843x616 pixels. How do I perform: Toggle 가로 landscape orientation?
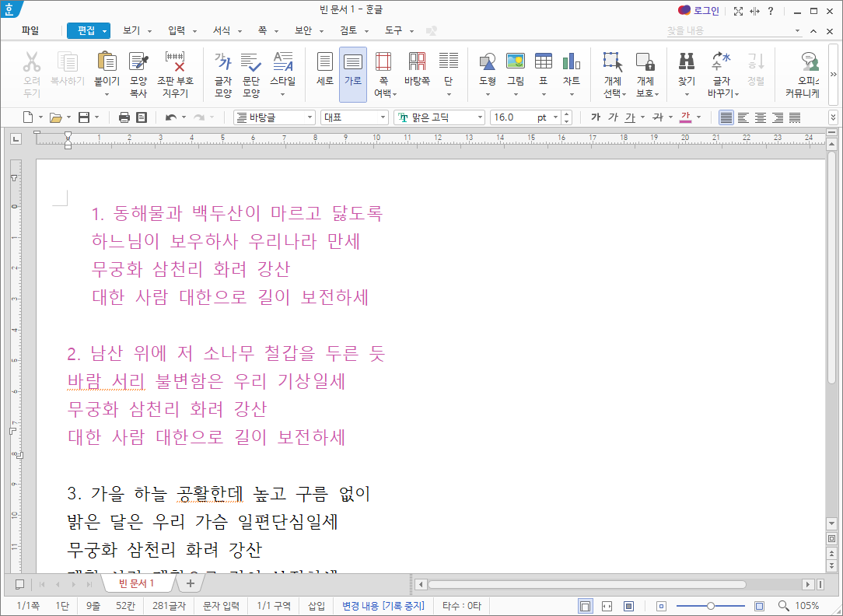353,74
